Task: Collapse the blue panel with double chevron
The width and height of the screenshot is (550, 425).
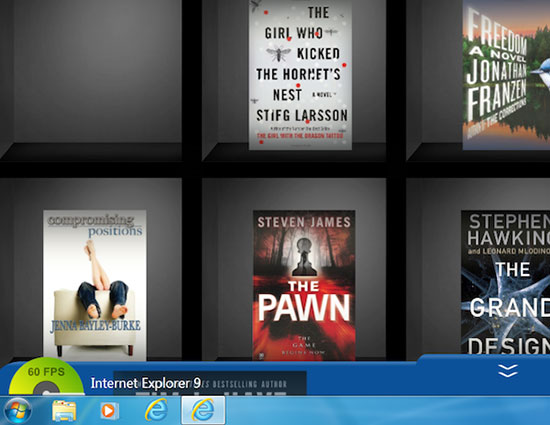Action: [508, 371]
